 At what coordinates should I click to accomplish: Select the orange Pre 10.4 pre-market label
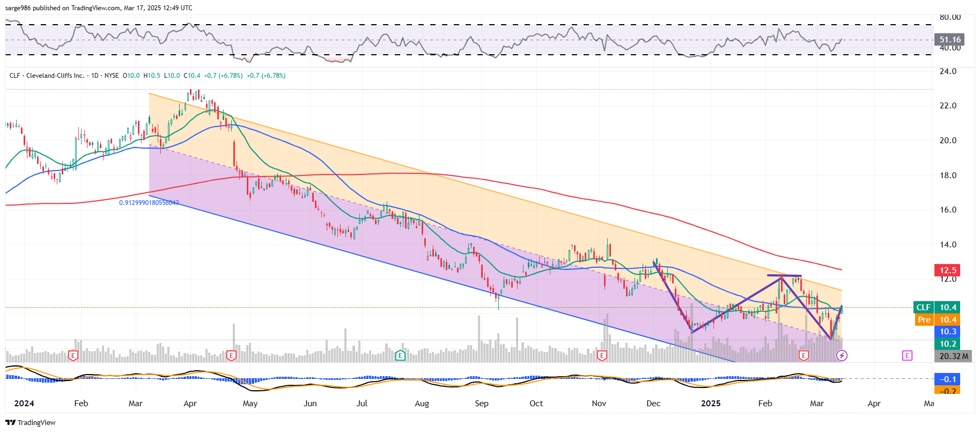point(937,320)
